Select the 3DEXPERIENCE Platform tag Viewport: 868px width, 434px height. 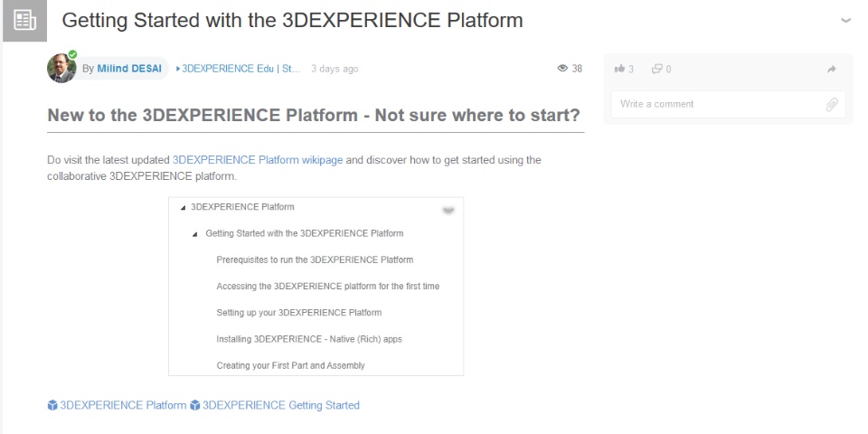point(123,405)
